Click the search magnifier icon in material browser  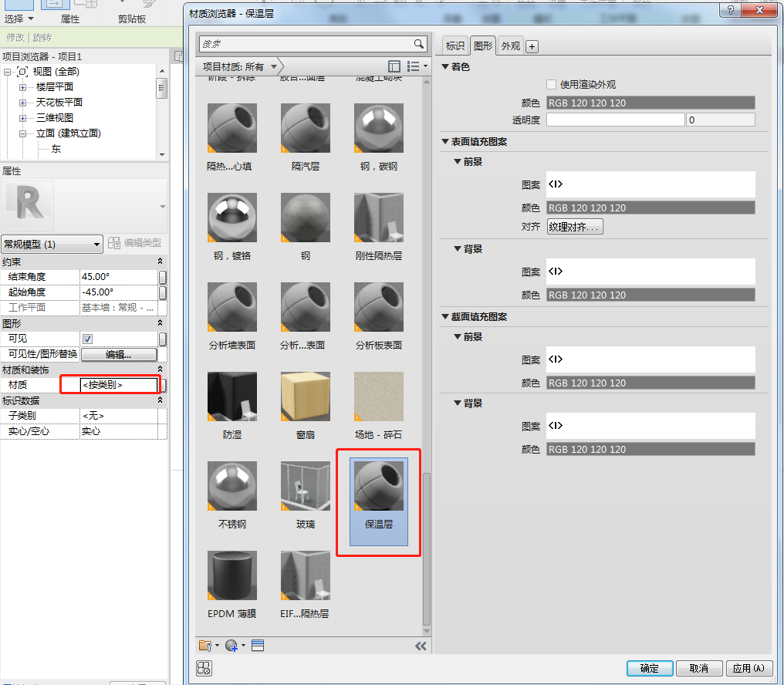(418, 44)
